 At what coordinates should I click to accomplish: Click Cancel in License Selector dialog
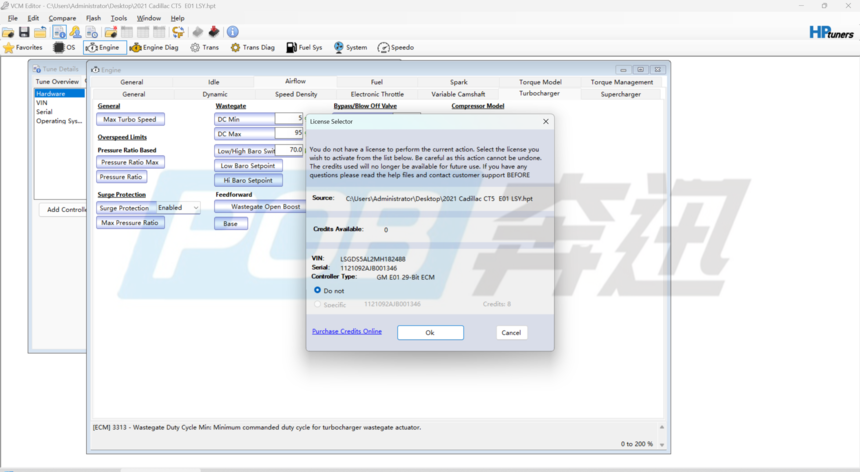[511, 333]
